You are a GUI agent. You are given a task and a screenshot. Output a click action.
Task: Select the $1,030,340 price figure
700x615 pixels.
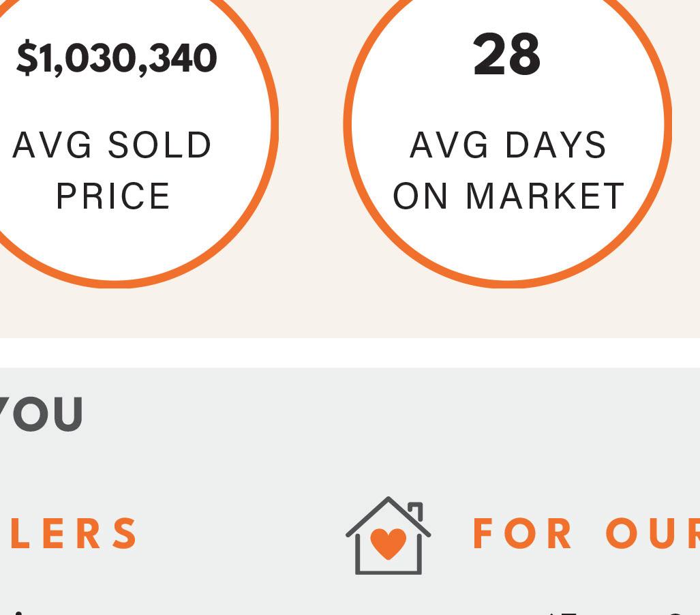pyautogui.click(x=116, y=58)
